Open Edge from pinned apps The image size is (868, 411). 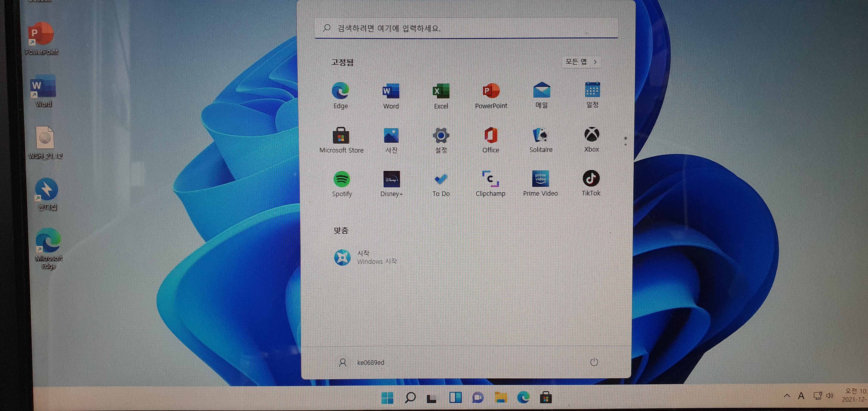[x=340, y=96]
